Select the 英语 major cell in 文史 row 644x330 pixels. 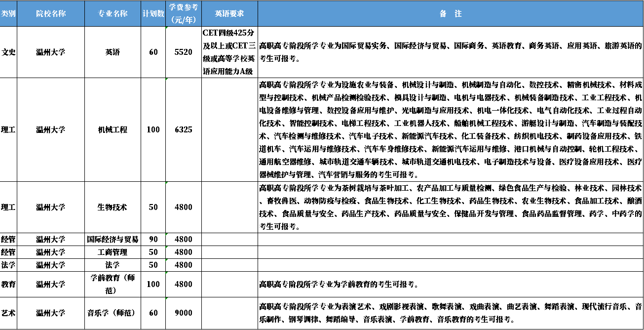(x=113, y=52)
